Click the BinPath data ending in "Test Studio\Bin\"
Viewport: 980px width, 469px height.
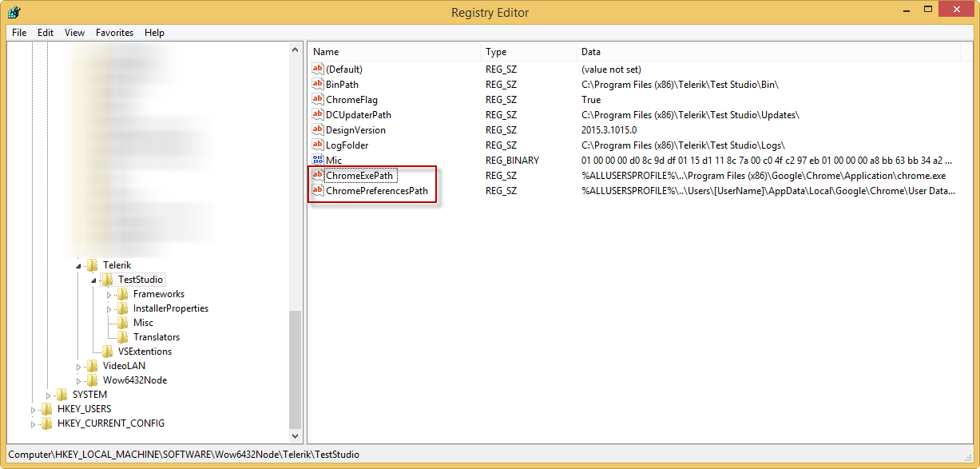tap(680, 85)
